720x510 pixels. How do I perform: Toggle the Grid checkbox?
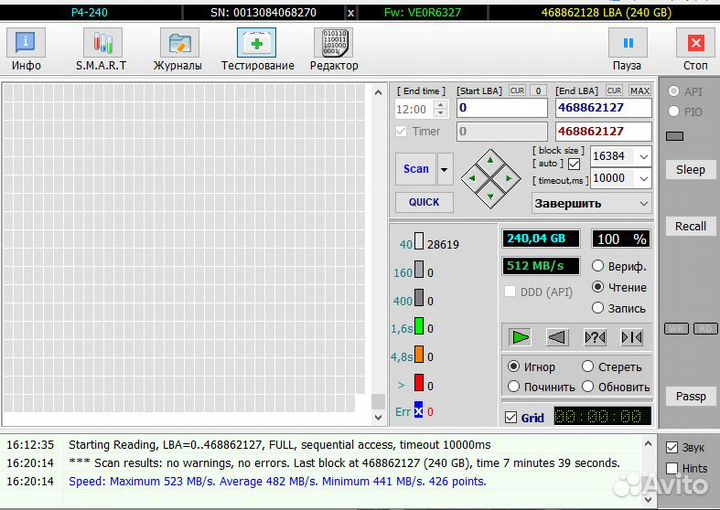511,417
